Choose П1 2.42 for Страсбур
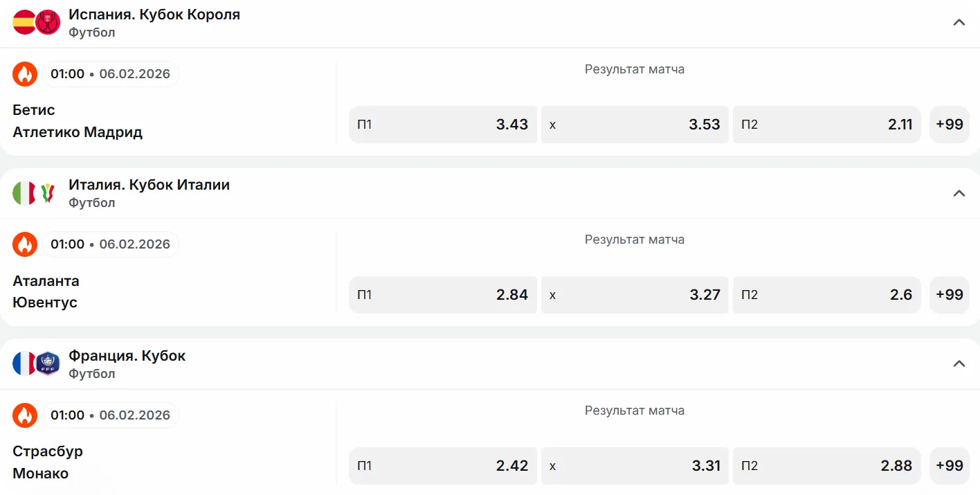 (443, 466)
